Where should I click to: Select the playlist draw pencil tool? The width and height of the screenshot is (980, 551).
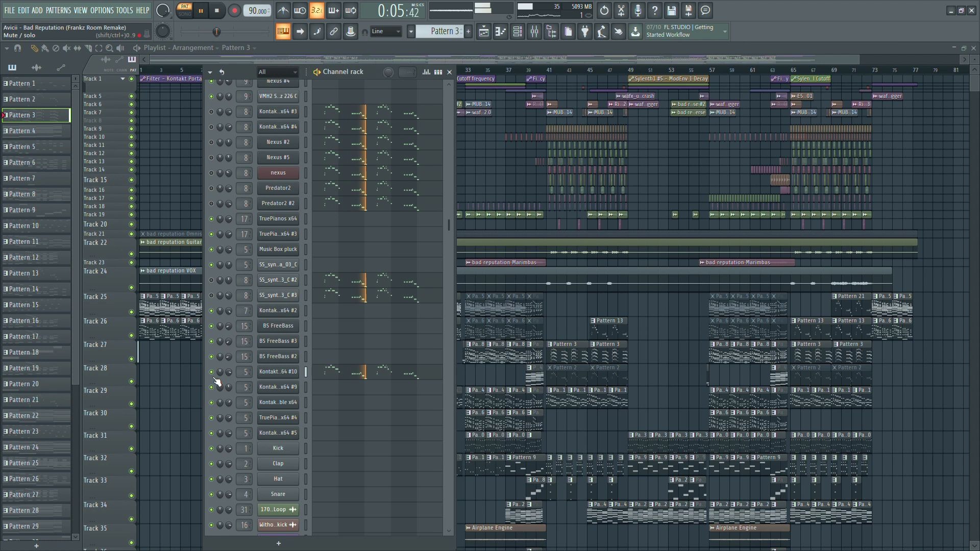coord(34,48)
